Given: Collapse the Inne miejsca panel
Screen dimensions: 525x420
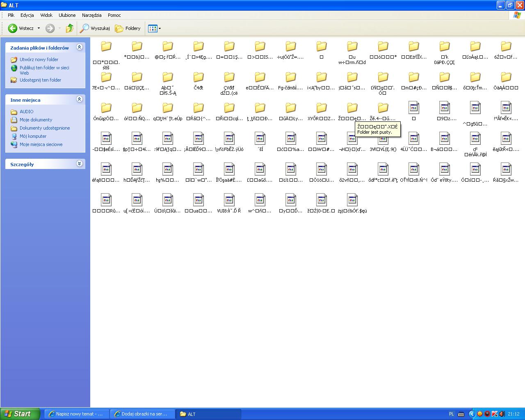Looking at the screenshot, I should coord(80,99).
